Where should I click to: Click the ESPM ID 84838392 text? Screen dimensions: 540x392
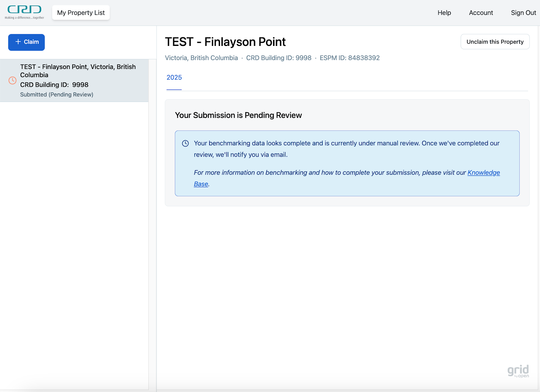[350, 58]
